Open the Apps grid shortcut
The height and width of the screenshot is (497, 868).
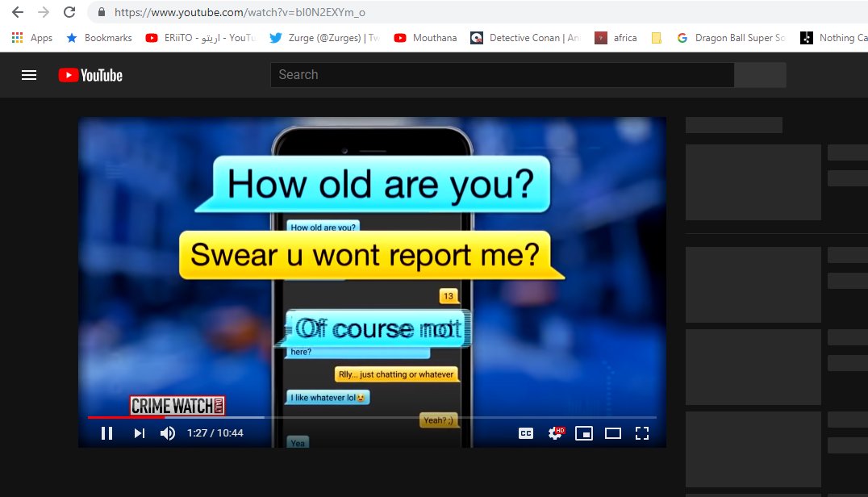(31, 38)
